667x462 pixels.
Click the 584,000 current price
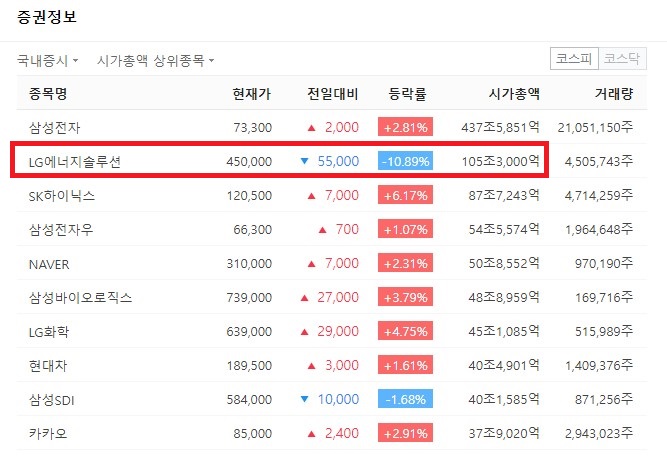[249, 399]
